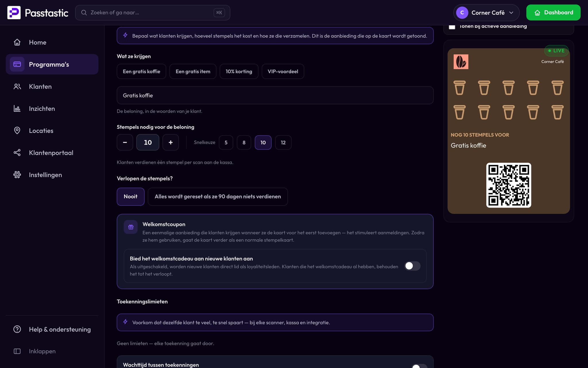The width and height of the screenshot is (588, 368).
Task: Open Locaties via the pin icon
Action: pyautogui.click(x=17, y=131)
